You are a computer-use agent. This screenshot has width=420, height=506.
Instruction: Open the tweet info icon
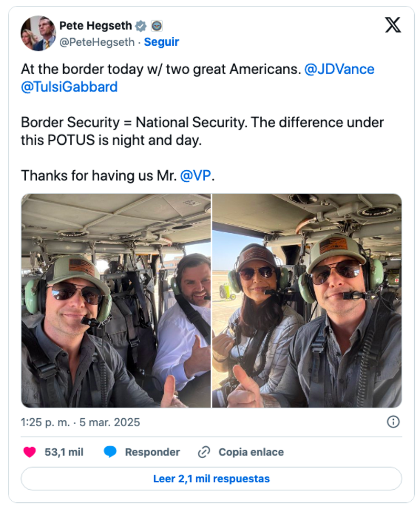(x=393, y=421)
